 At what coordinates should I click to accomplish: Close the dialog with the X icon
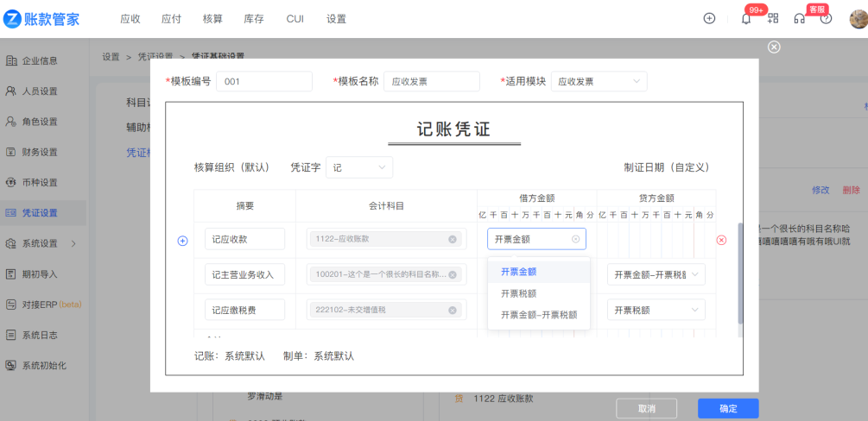[x=774, y=47]
